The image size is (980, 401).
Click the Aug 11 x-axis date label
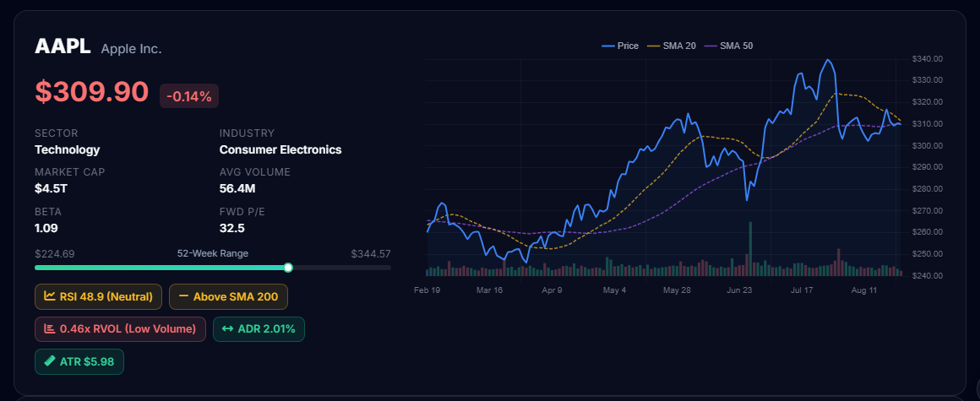tap(864, 290)
